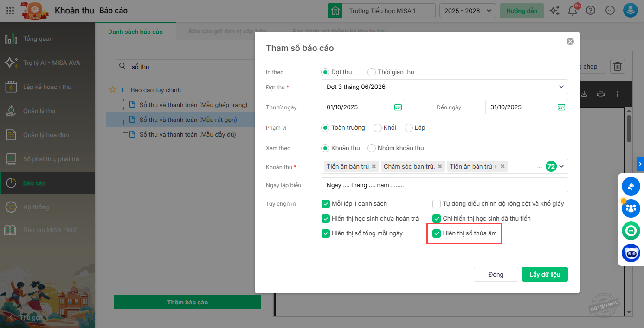
Task: Enable auto adjust column width checkbox
Action: 437,204
